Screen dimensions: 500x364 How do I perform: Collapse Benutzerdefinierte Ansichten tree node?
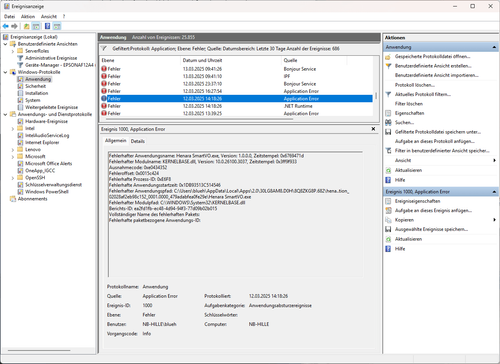(5, 44)
